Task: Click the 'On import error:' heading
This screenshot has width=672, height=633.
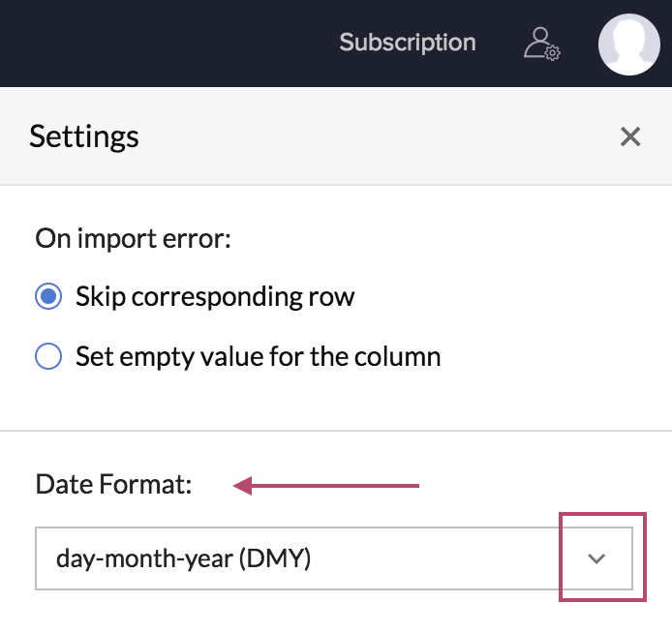Action: tap(134, 238)
